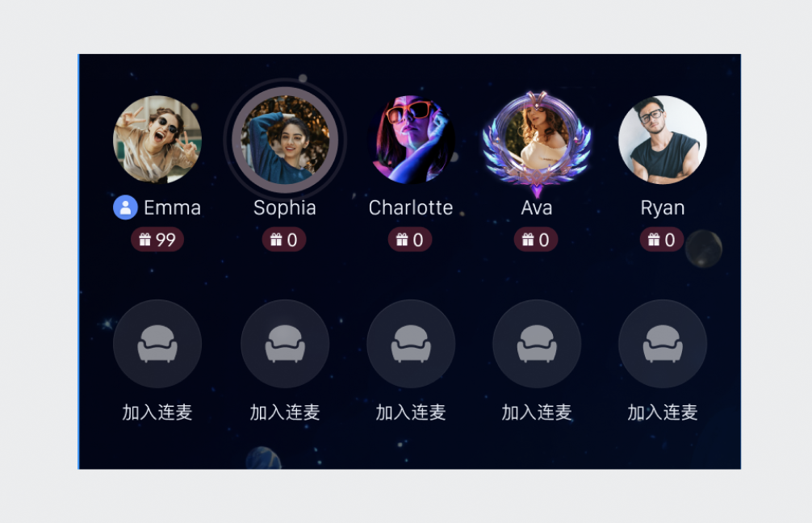812x523 pixels.
Task: Click Emma's gift counter showing 99
Action: pos(157,240)
